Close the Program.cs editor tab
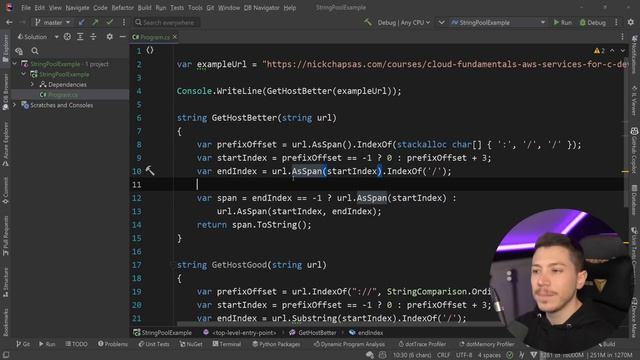640x360 pixels. coord(175,37)
